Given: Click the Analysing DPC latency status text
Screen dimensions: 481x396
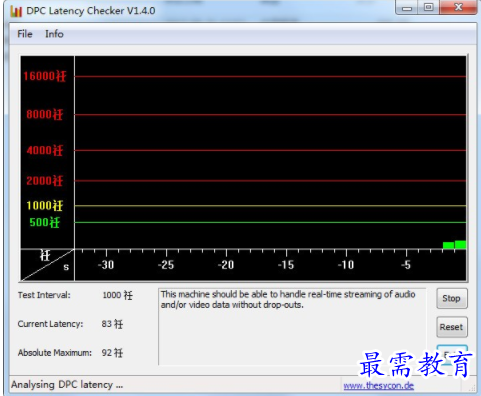Looking at the screenshot, I should 67,385.
